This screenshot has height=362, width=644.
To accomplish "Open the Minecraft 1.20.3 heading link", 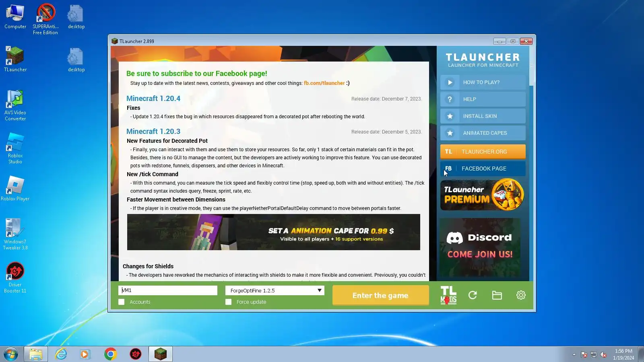I will [x=153, y=132].
